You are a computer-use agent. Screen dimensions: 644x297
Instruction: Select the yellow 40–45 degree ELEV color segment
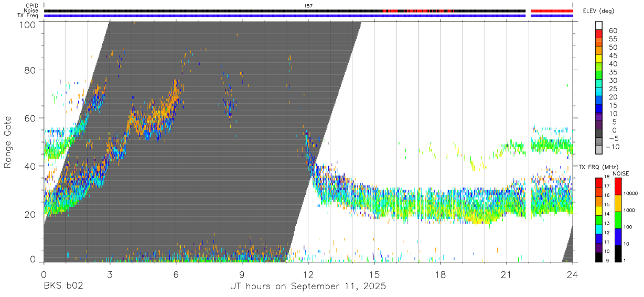coord(599,58)
